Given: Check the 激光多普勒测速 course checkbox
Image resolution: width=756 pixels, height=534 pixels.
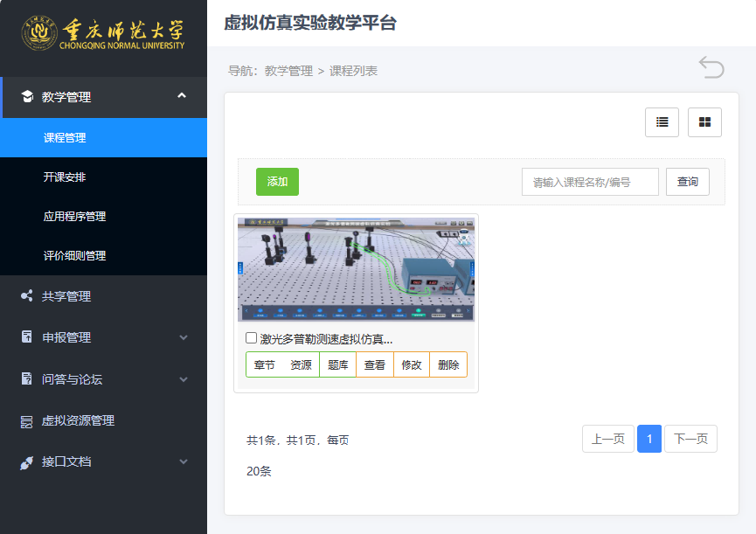Looking at the screenshot, I should coord(252,338).
